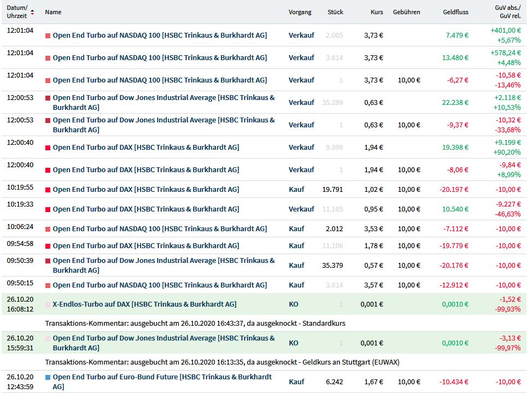532x393 pixels.
Task: Select the Stück value 19.791
Action: (332, 189)
